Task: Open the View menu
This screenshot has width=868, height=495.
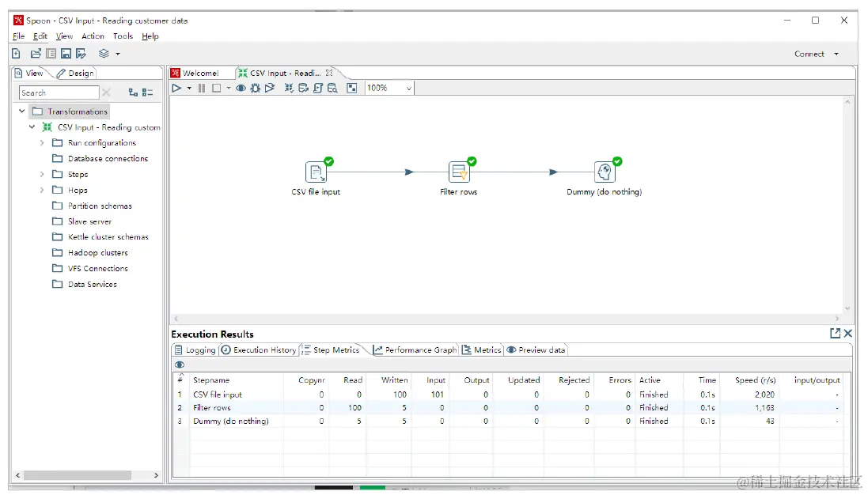Action: (x=64, y=36)
